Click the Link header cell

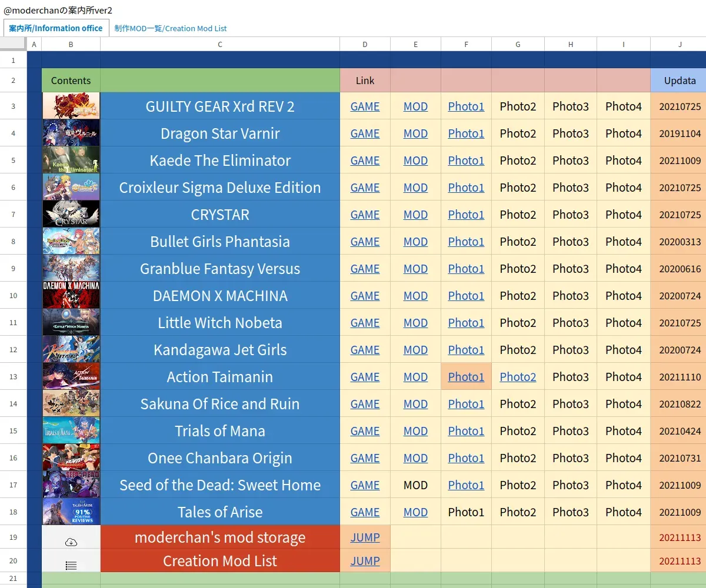point(365,81)
